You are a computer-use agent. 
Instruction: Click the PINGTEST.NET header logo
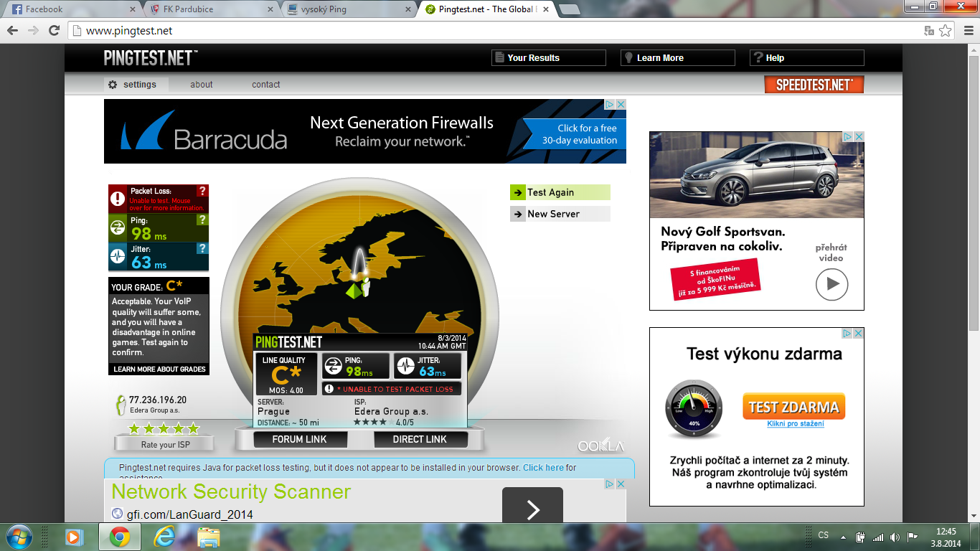coord(151,57)
